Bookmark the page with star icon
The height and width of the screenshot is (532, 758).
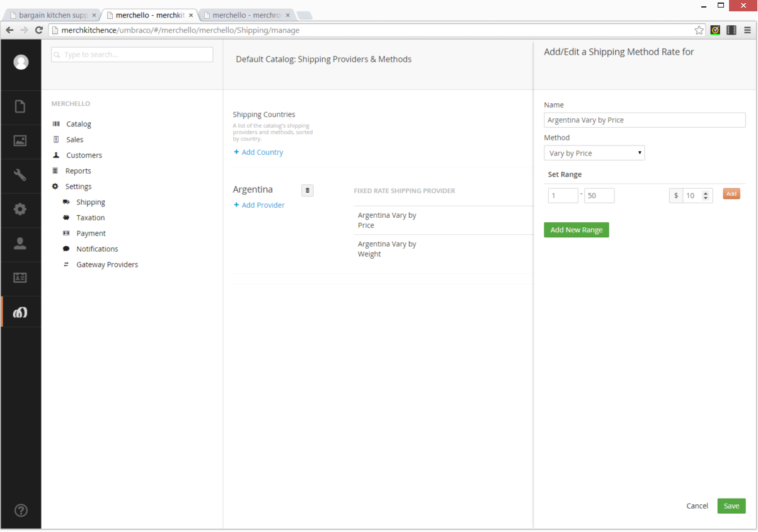click(699, 30)
